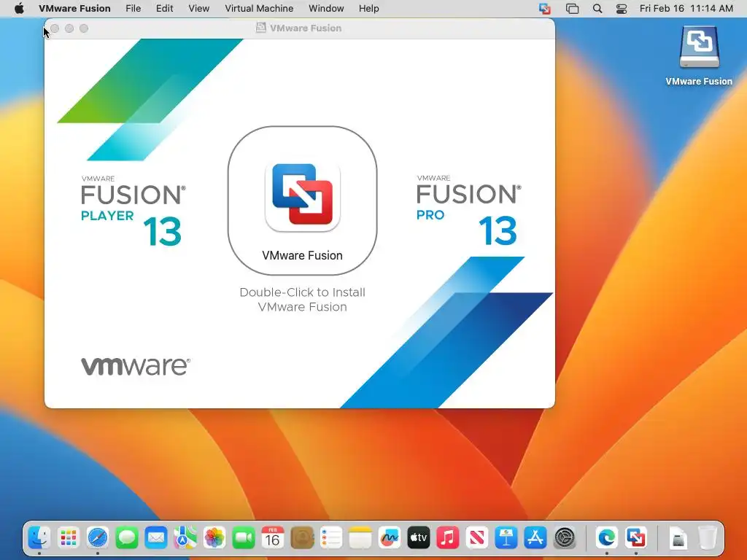
Task: Open the View menu
Action: 198,9
